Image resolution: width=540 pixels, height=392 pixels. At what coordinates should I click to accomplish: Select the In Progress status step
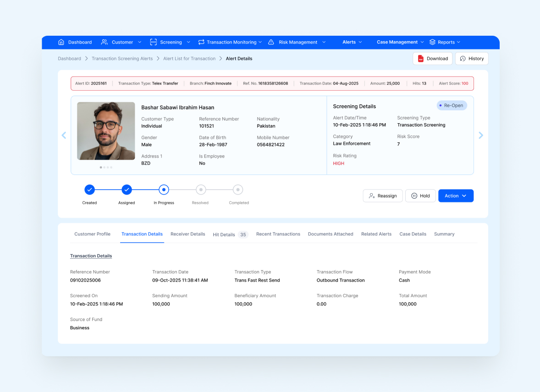coord(164,190)
